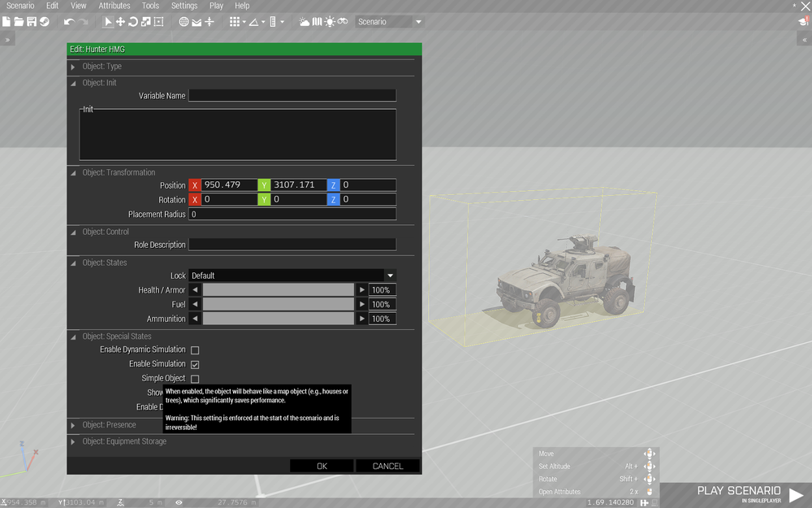Click the sun time-of-day icon
Viewport: 812px width, 508px height.
pyautogui.click(x=330, y=22)
